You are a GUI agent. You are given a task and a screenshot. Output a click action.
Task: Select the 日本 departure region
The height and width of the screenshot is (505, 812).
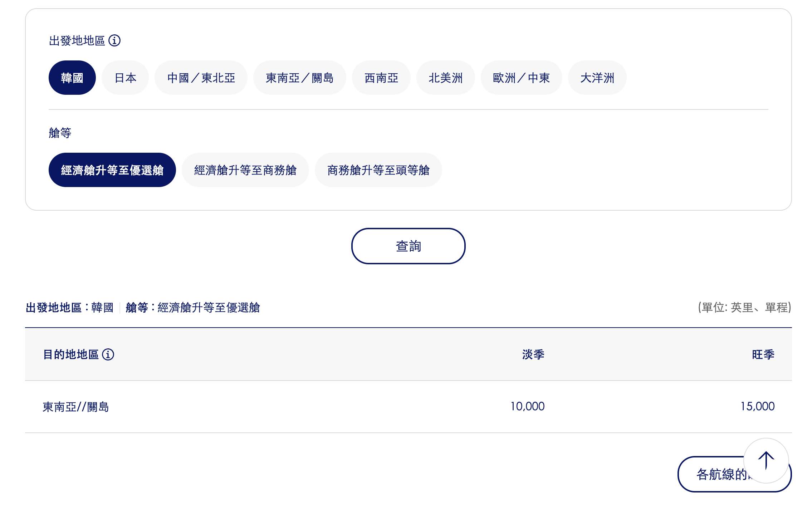point(125,77)
